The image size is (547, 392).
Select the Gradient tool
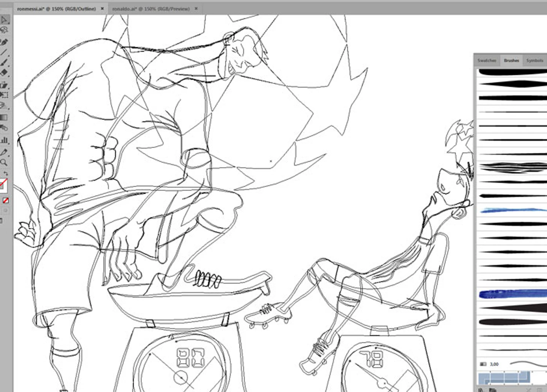(x=4, y=117)
